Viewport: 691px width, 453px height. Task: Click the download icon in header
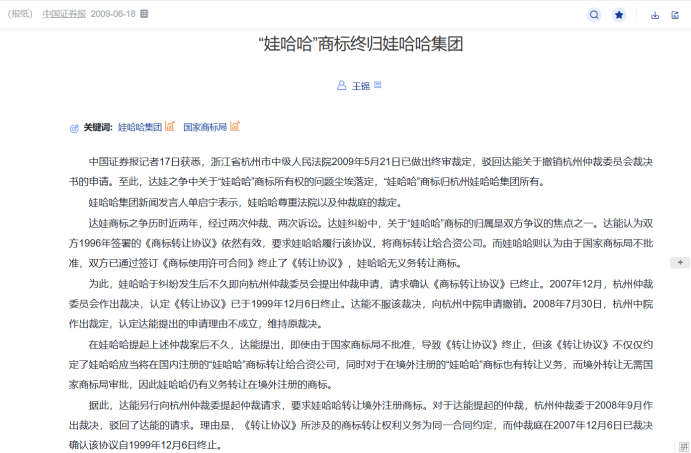point(655,15)
